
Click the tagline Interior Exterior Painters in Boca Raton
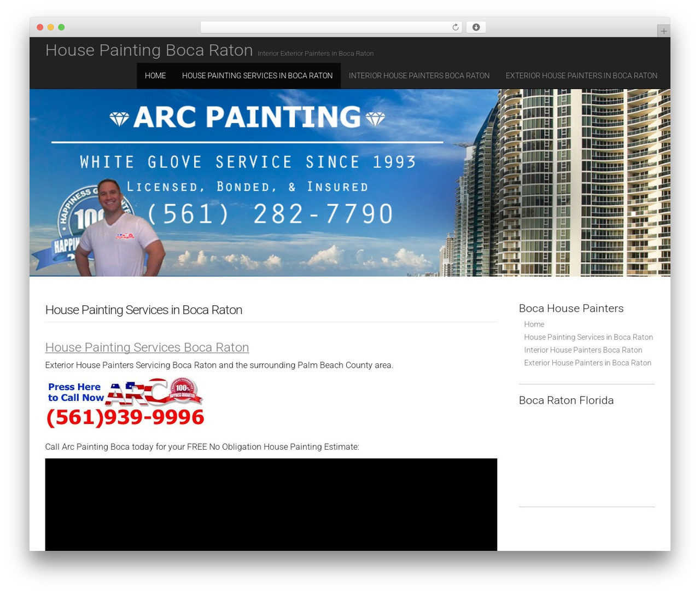coord(316,54)
